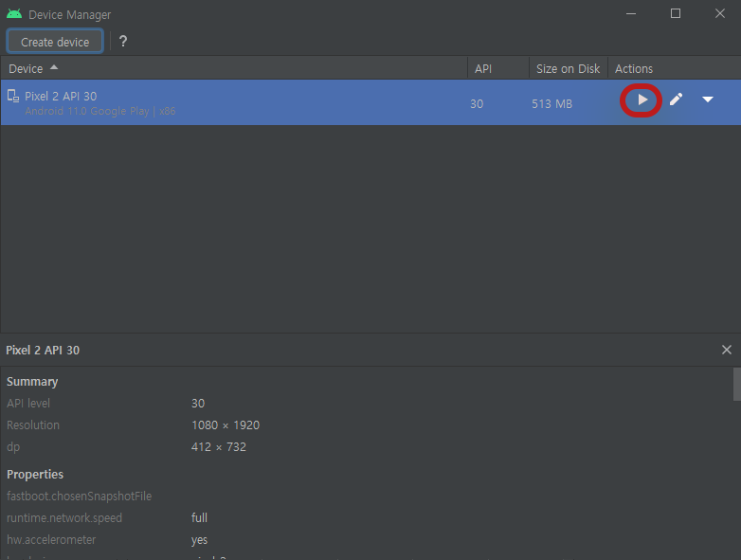This screenshot has width=741, height=560.
Task: Click the details panel title Pixel 2 API 30
Action: [43, 351]
